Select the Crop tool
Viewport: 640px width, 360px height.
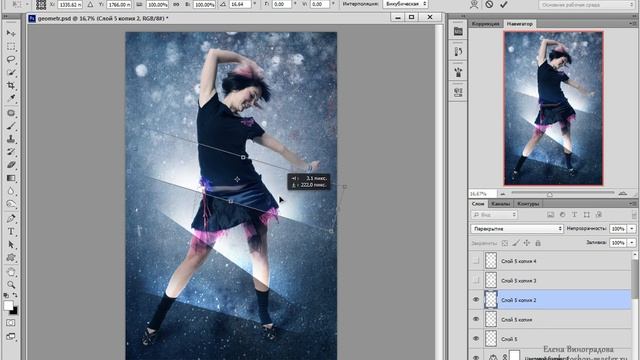[11, 85]
